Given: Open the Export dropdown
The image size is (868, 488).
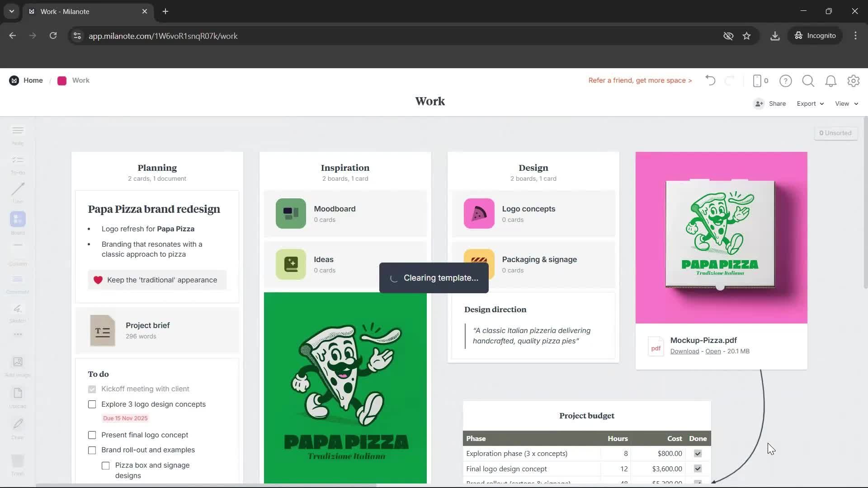Looking at the screenshot, I should coord(809,103).
